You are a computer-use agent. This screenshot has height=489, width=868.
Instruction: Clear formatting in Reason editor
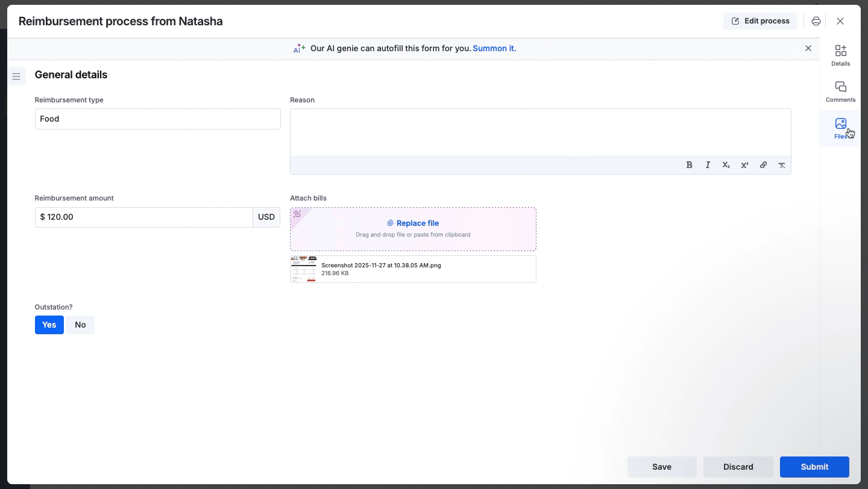pos(781,165)
